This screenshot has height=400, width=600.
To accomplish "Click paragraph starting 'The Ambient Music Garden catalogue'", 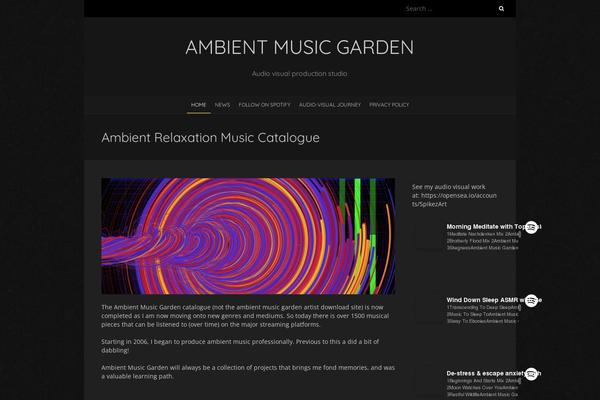I will (x=245, y=316).
